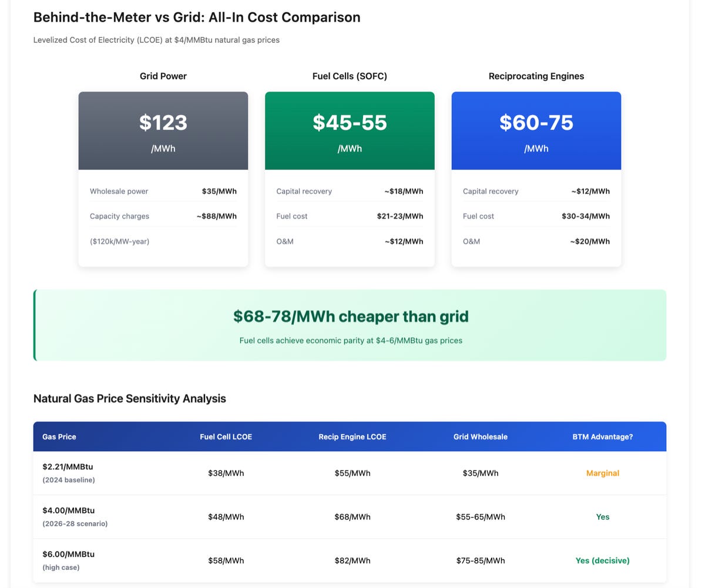Click the 'Fuel Cells (SOFC)' card title
Viewport: 705px width, 588px height.
pyautogui.click(x=350, y=76)
